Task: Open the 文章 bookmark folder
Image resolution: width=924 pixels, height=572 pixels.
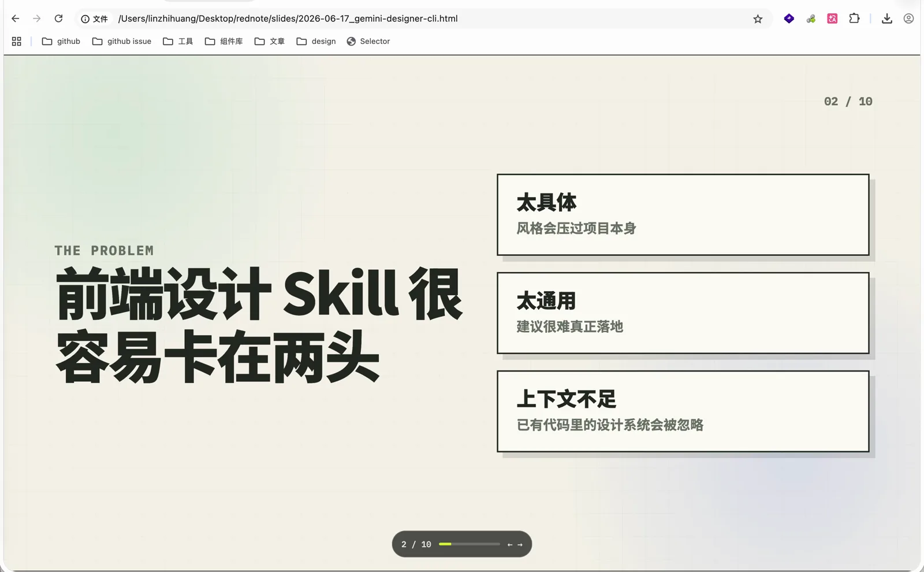Action: point(270,41)
